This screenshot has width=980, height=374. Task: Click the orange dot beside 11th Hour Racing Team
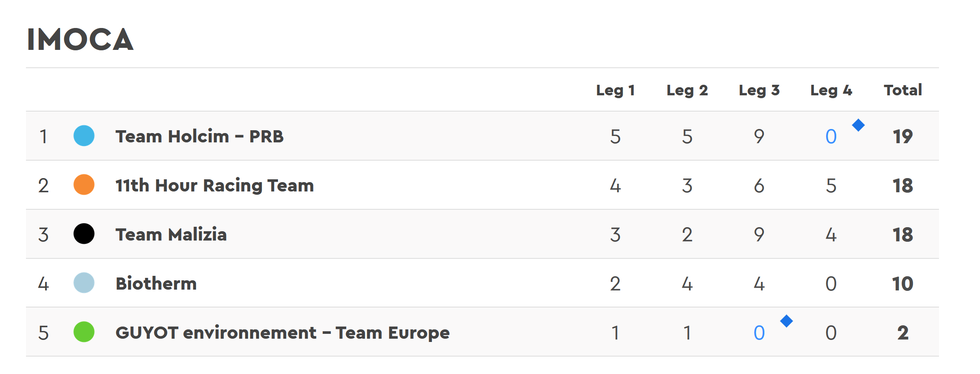click(84, 185)
